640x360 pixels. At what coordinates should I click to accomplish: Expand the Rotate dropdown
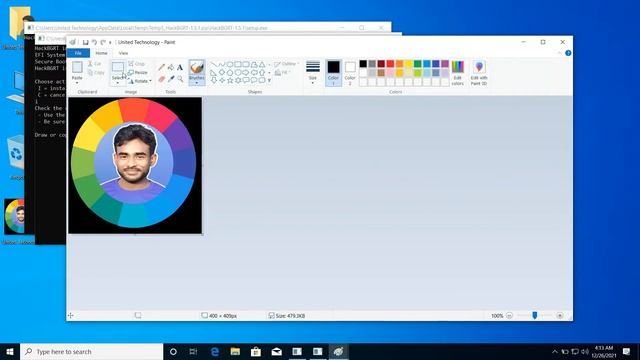pyautogui.click(x=150, y=81)
